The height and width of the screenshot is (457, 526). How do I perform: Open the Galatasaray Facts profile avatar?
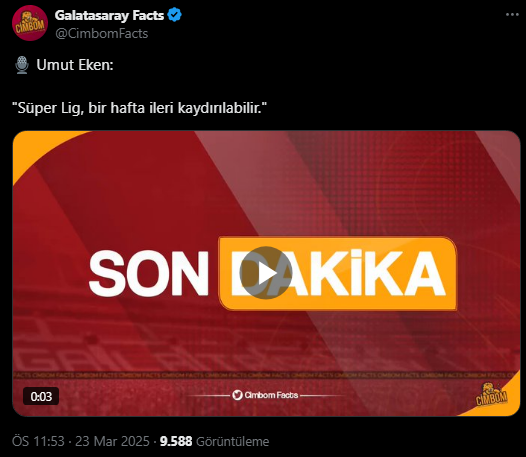[x=30, y=23]
